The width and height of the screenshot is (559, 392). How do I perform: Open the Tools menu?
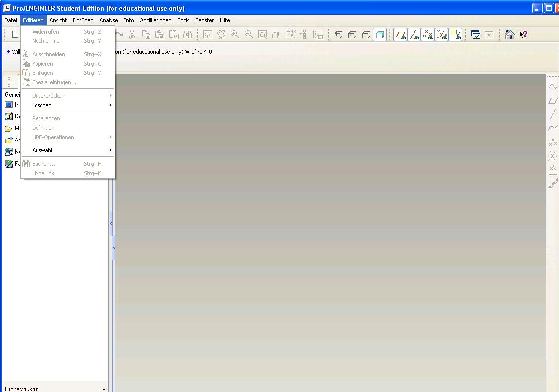[184, 20]
